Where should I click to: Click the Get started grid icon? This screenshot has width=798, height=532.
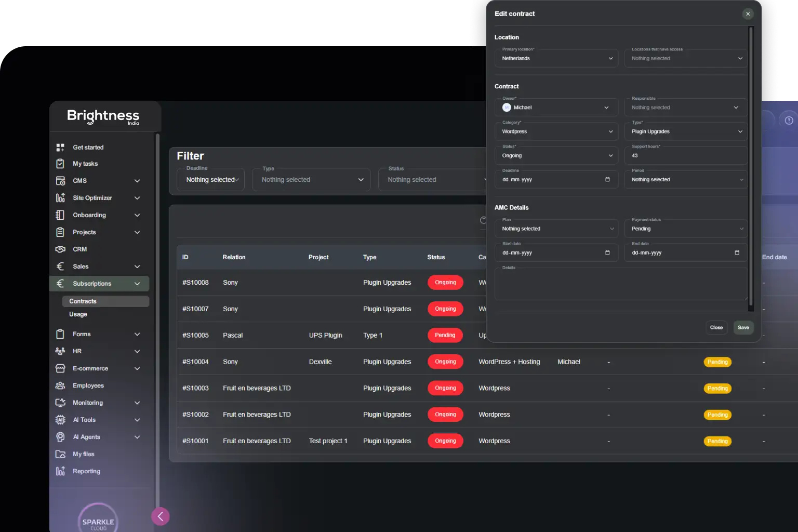pos(60,148)
